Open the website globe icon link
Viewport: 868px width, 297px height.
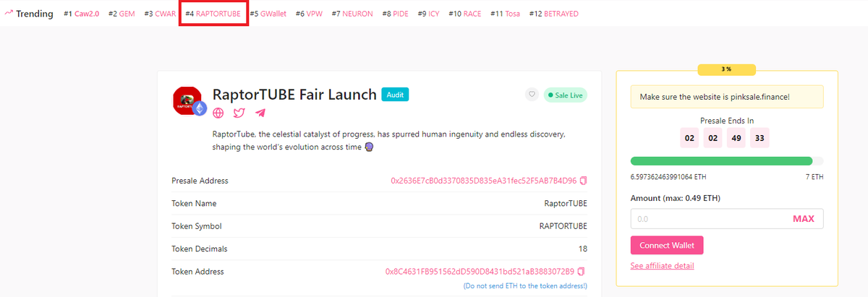pyautogui.click(x=218, y=113)
